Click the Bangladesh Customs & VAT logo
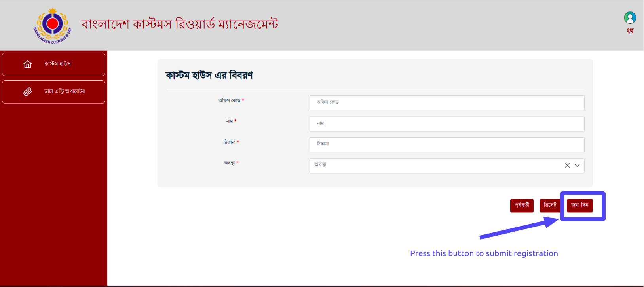 tap(52, 26)
